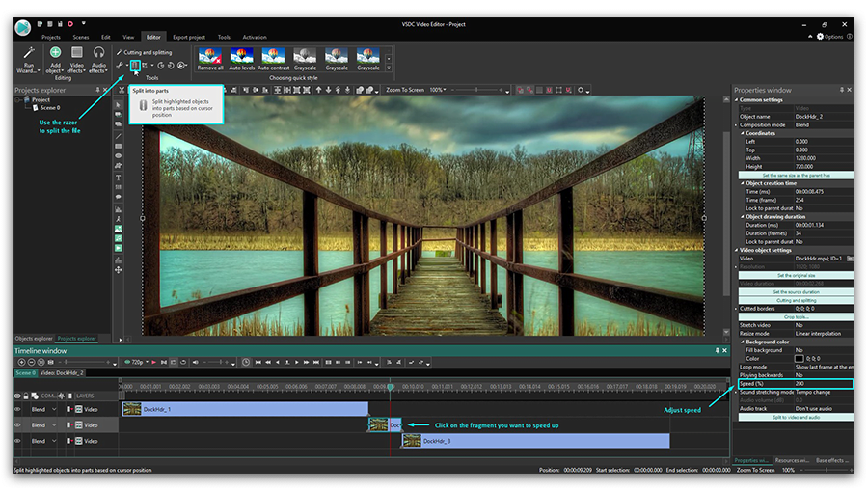Click Set the same size as the parent has

(796, 175)
